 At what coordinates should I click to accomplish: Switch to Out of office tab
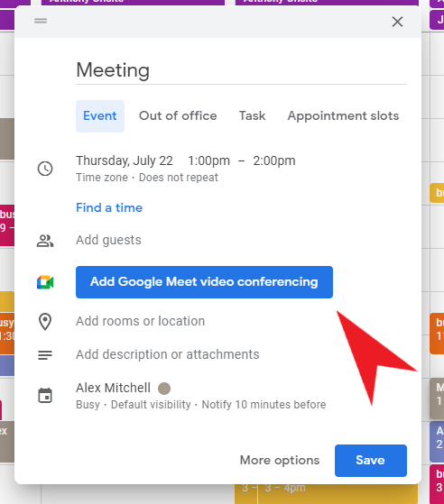click(x=178, y=116)
